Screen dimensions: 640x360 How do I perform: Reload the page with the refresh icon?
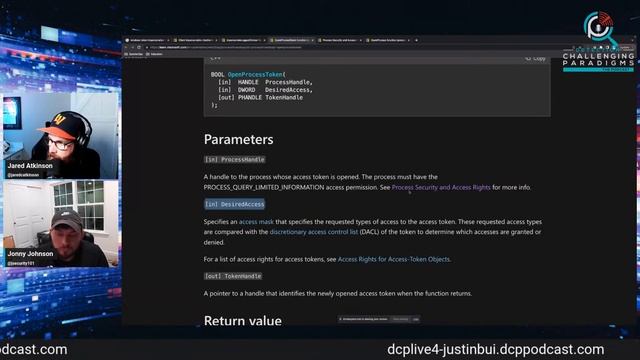[x=139, y=47]
